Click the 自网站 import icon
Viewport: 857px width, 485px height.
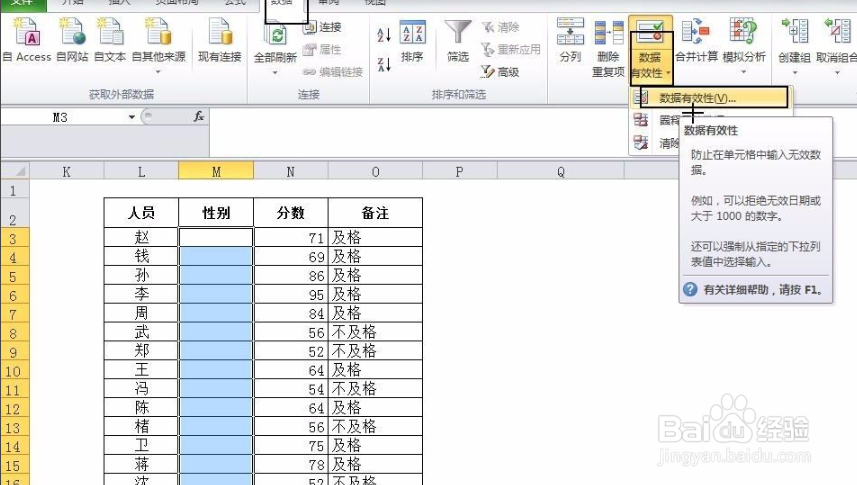tap(72, 39)
